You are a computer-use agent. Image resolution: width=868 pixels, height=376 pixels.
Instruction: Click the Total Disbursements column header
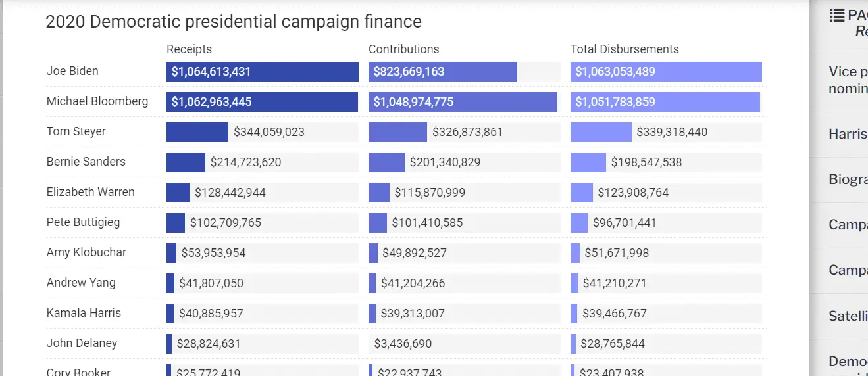pyautogui.click(x=625, y=49)
